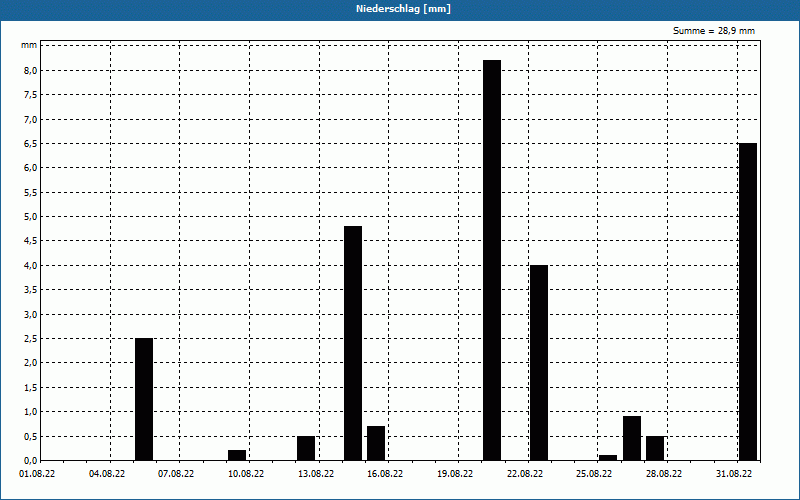
Task: Click the 5,0 y-axis value
Action: point(31,217)
